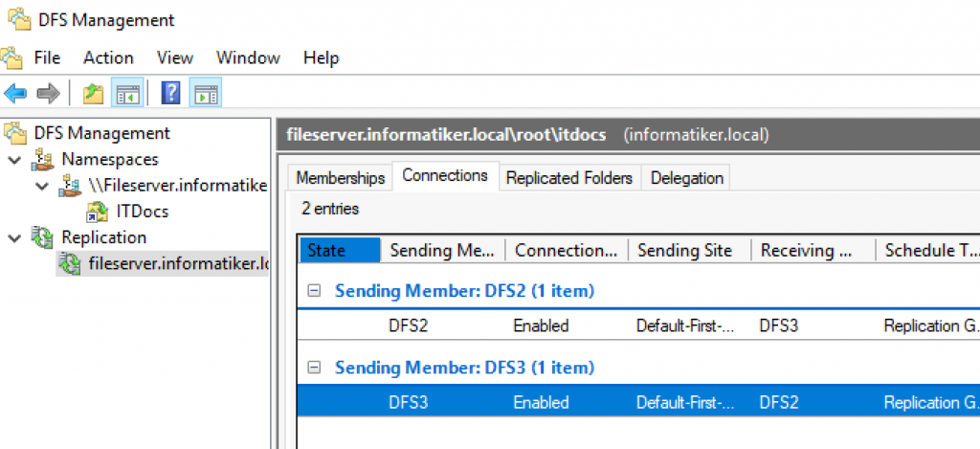Open the Action menu
This screenshot has height=449, width=980.
pos(108,58)
